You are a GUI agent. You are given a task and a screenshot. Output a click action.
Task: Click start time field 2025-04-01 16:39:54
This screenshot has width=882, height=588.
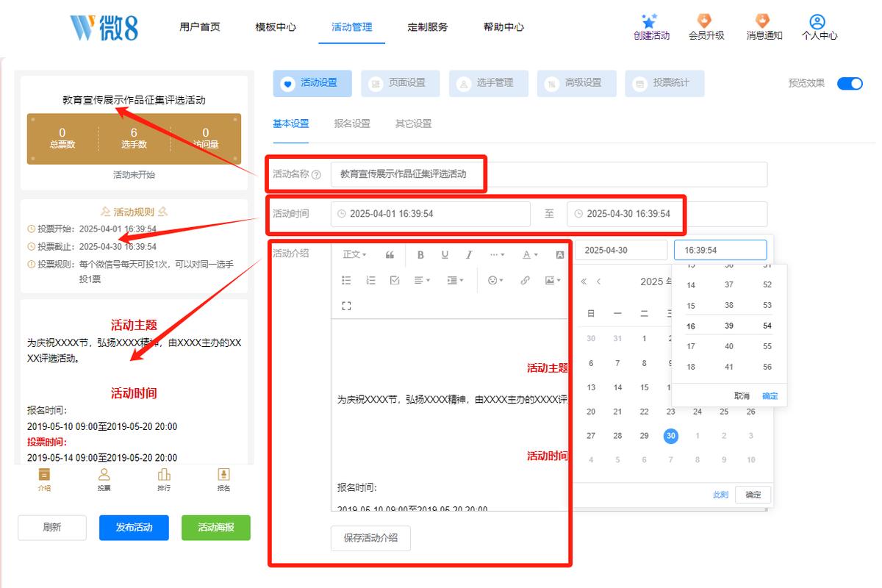pyautogui.click(x=431, y=214)
